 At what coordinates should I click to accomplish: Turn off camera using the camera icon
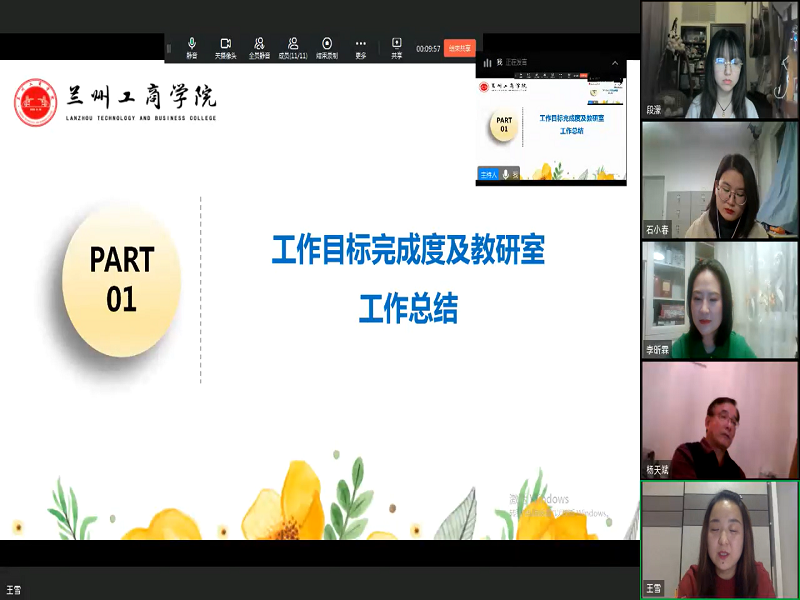tap(225, 46)
